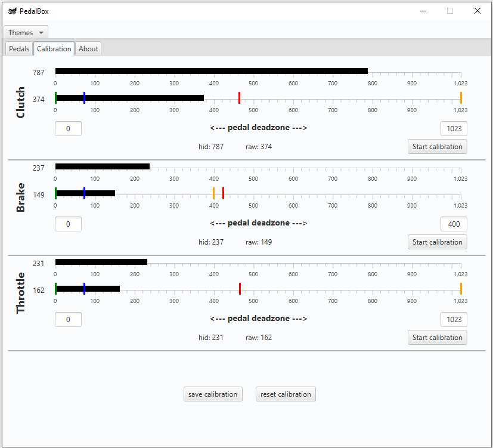Click the blue marker on Brake raw bar
This screenshot has width=493, height=448.
point(84,193)
